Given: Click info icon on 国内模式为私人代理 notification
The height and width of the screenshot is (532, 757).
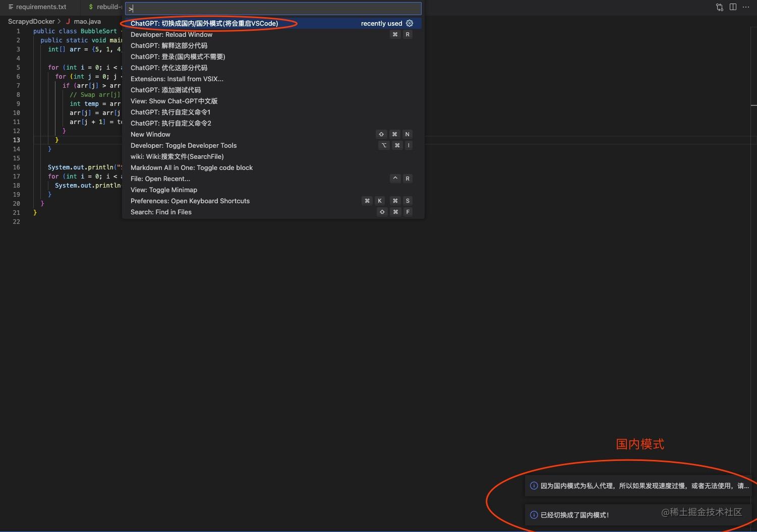Looking at the screenshot, I should point(534,486).
